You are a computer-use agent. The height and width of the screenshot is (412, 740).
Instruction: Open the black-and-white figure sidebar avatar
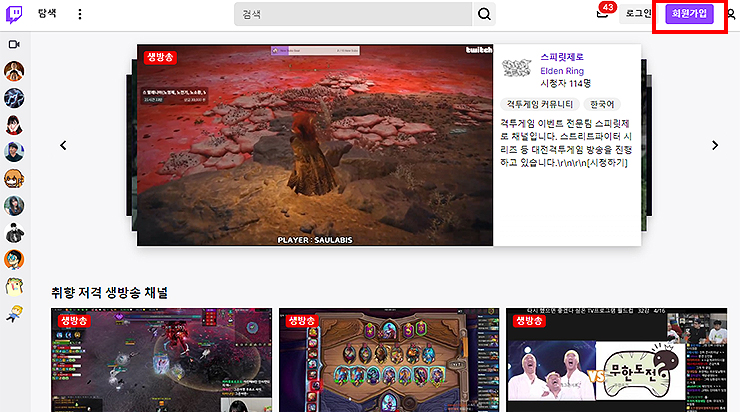click(14, 233)
